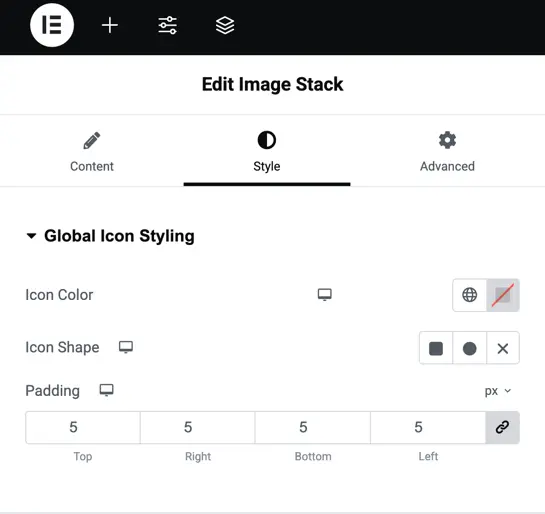This screenshot has height=514, width=545.
Task: Open responsive mode icon beside Icon Color
Action: pyautogui.click(x=325, y=295)
